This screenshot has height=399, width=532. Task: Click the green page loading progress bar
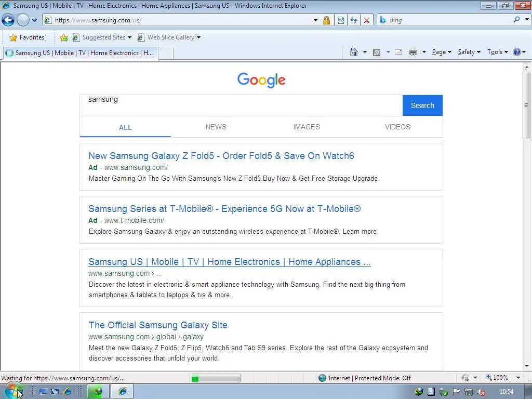[216, 378]
